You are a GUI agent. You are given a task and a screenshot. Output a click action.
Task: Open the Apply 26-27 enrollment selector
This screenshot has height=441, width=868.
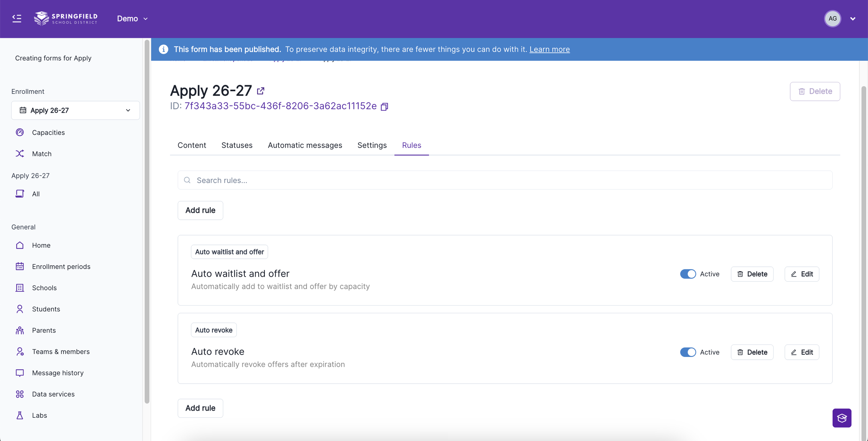[75, 110]
